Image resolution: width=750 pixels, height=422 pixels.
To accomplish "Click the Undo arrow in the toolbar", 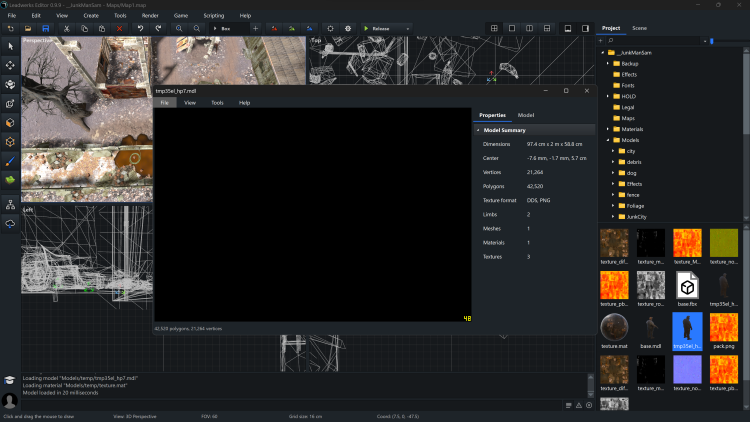I will click(x=142, y=28).
